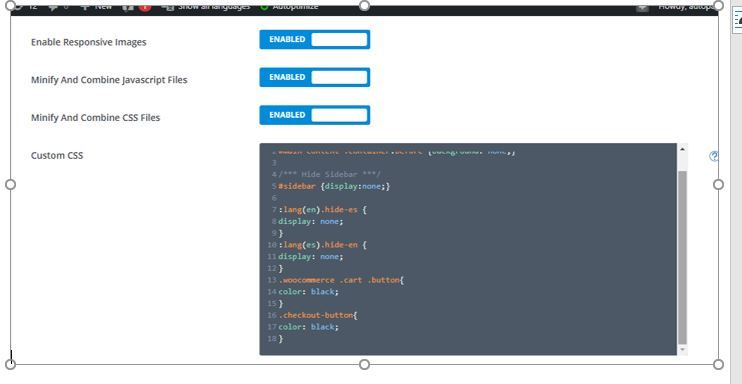
Task: Open the Custom CSS help question-mark icon
Action: 714,156
